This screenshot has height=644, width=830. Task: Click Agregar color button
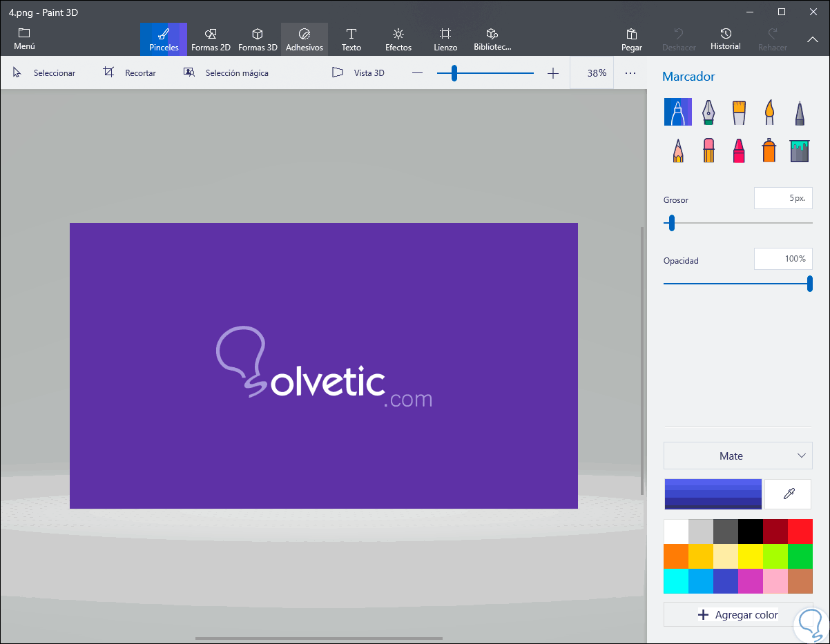737,614
